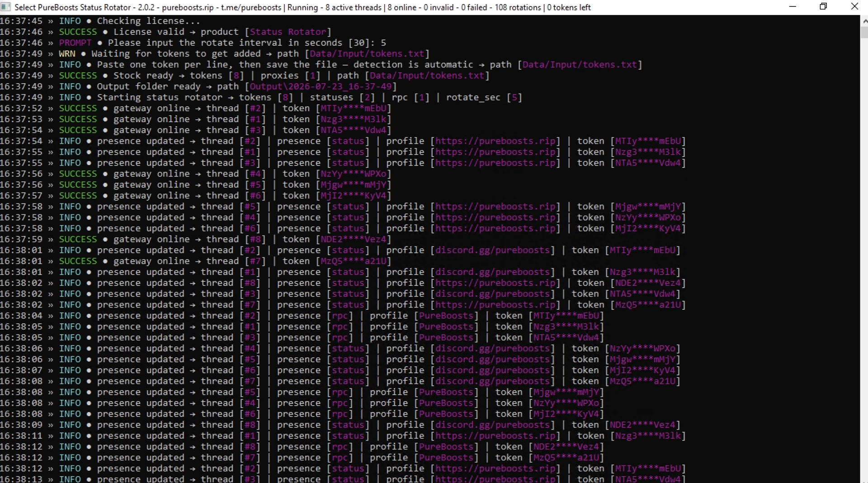Open the console window system menu icon
The height and width of the screenshot is (483, 868).
point(6,7)
